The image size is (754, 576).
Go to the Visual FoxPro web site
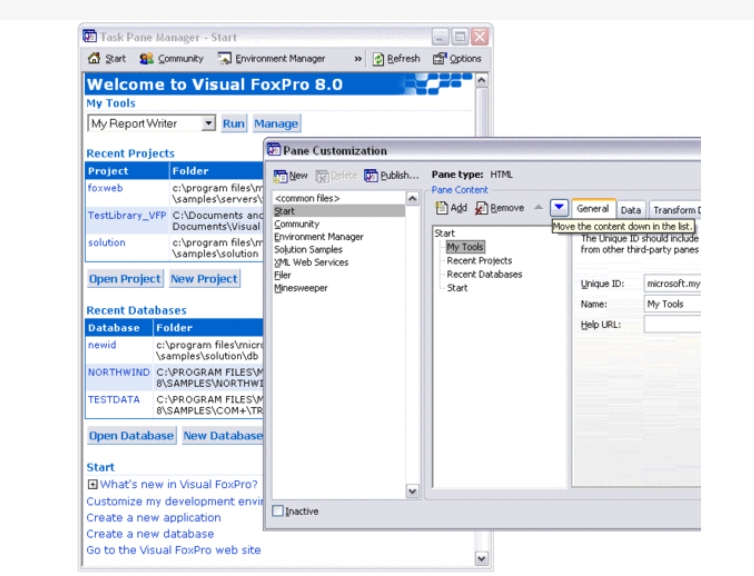(174, 550)
